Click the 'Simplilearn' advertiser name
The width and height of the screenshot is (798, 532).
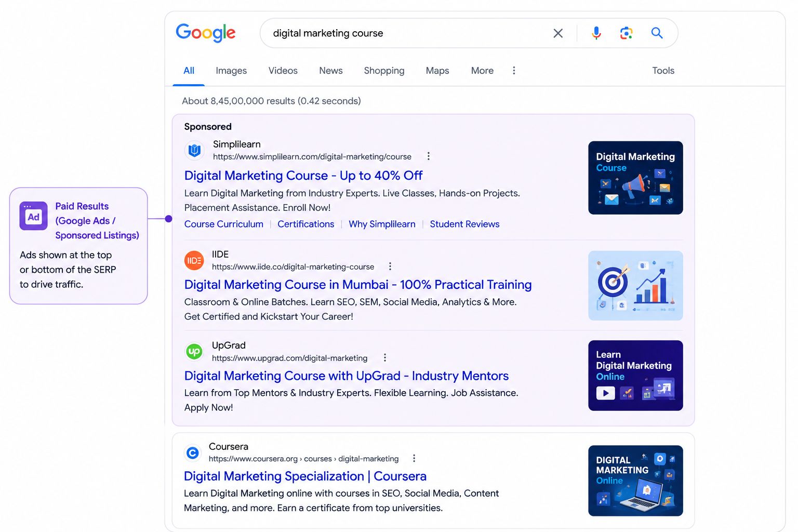coord(237,144)
